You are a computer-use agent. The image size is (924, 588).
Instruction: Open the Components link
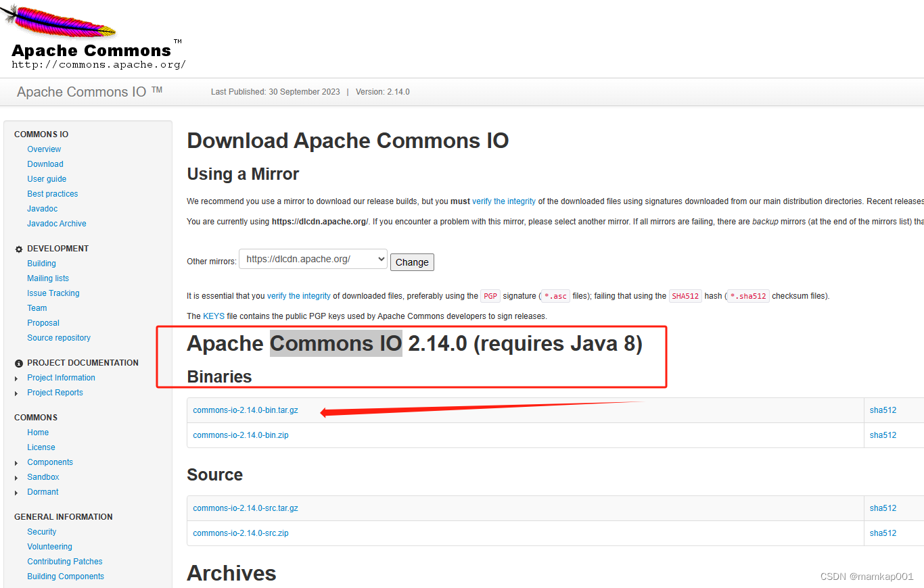coord(50,462)
